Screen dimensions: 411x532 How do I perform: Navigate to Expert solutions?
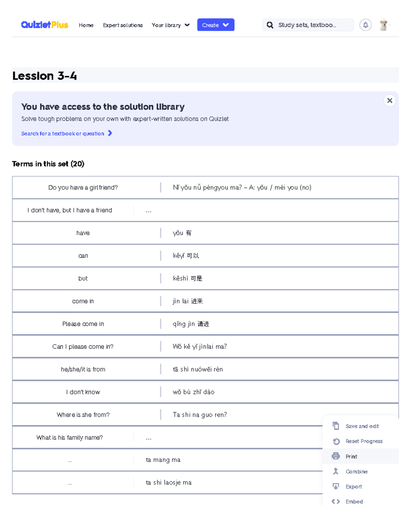(x=122, y=25)
